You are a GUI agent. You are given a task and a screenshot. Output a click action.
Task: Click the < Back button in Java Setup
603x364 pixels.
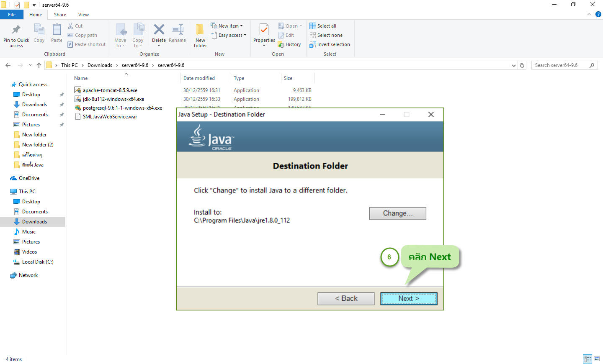click(346, 298)
